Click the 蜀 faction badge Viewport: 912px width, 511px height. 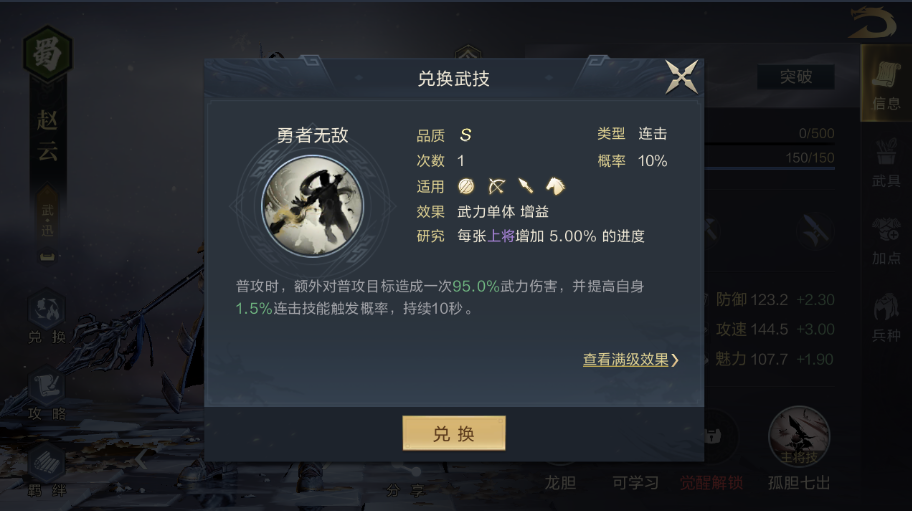(47, 54)
